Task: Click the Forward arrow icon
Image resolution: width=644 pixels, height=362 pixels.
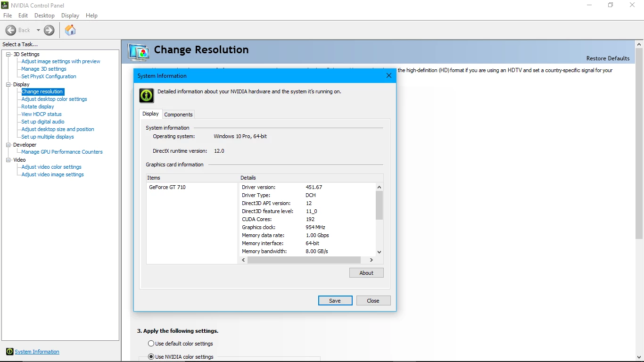Action: (x=49, y=30)
